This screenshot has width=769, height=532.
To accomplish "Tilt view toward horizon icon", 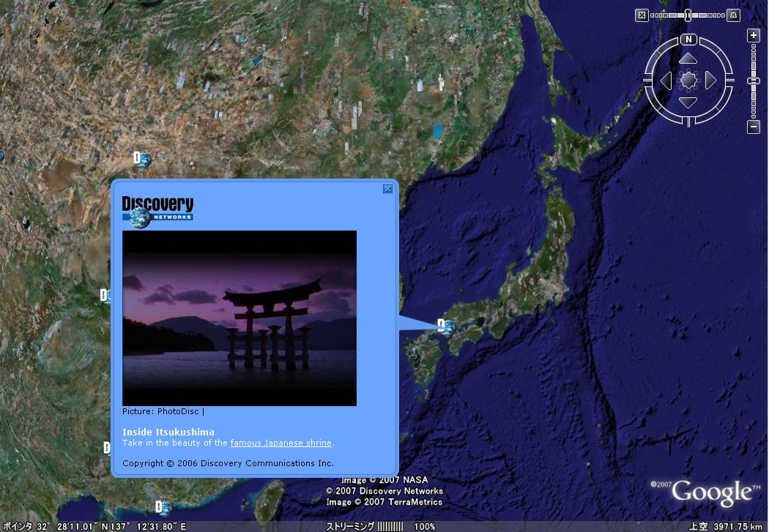I will tap(733, 15).
